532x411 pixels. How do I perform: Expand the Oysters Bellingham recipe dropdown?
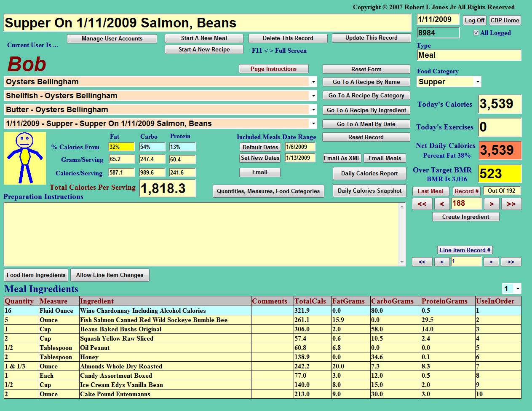(313, 82)
